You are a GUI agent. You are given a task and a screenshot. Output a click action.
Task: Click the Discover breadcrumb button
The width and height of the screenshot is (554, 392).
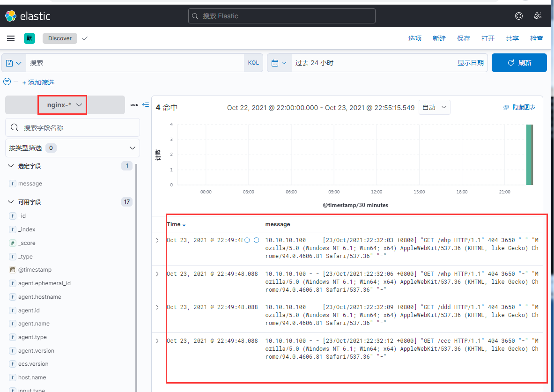[x=60, y=38]
